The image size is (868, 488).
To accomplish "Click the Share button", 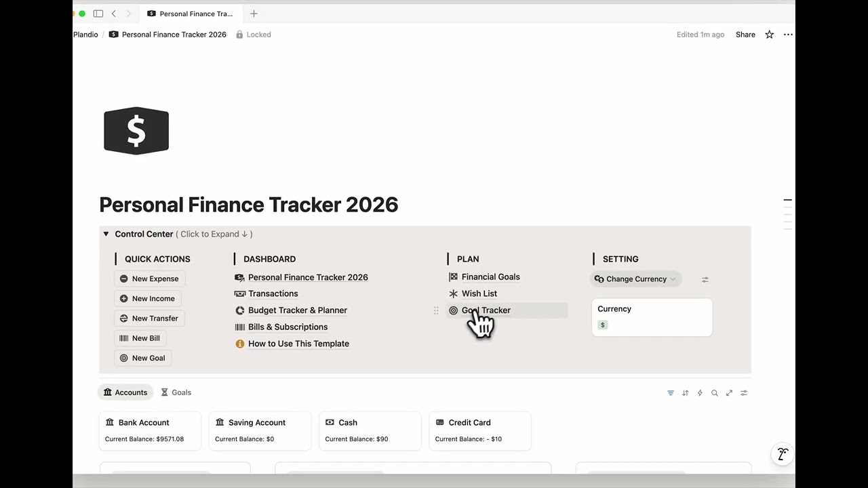I will click(745, 35).
